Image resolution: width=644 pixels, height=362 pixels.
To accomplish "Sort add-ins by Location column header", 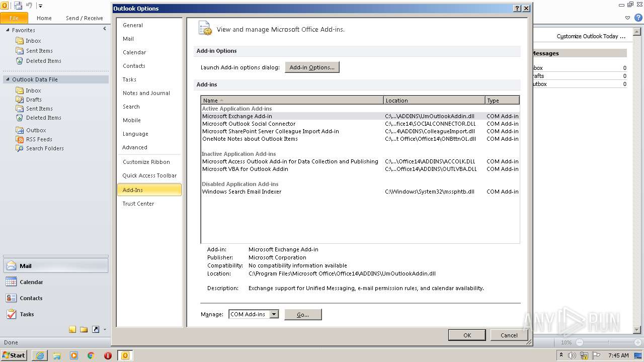I will tap(434, 101).
